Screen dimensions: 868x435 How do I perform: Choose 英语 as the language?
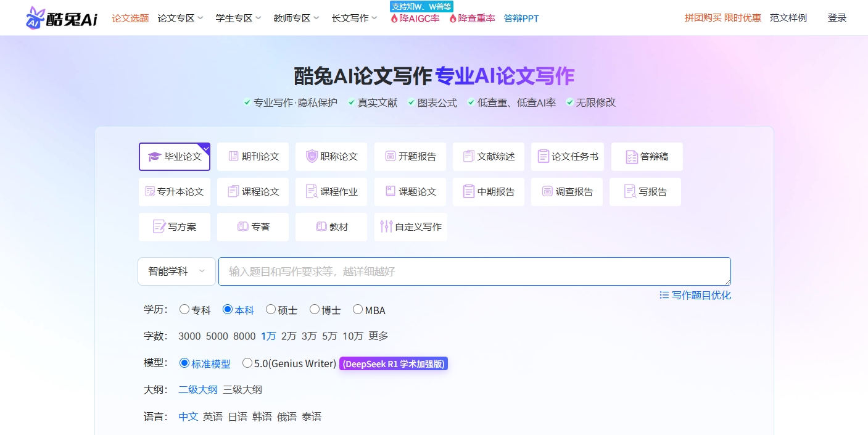213,416
